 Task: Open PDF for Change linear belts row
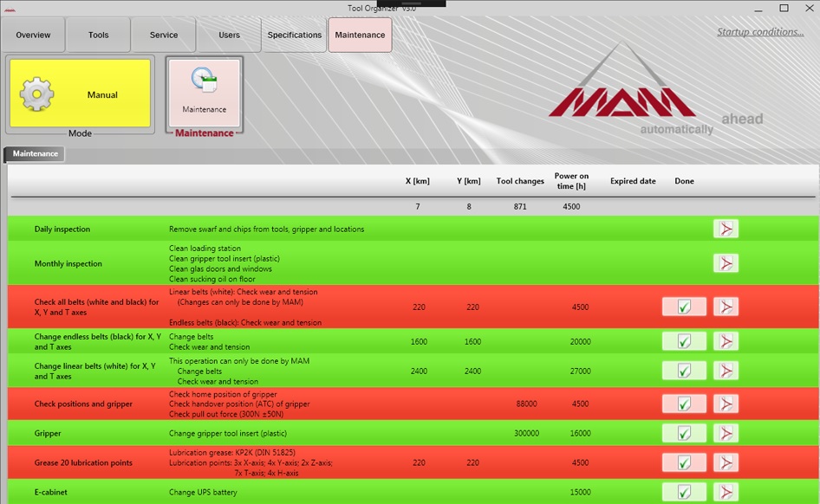click(x=726, y=371)
